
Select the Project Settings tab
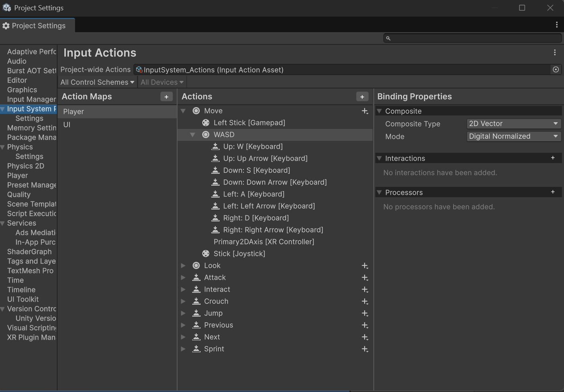pos(37,26)
